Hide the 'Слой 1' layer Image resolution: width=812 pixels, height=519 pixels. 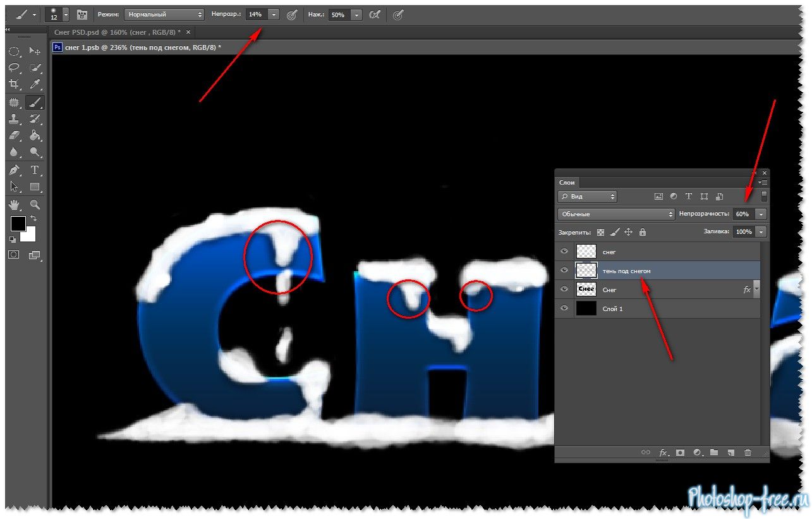(564, 308)
